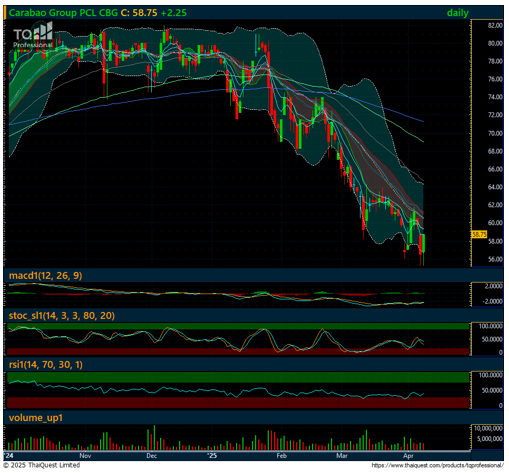Click the Apr date axis label
This screenshot has height=473, width=509.
(408, 456)
